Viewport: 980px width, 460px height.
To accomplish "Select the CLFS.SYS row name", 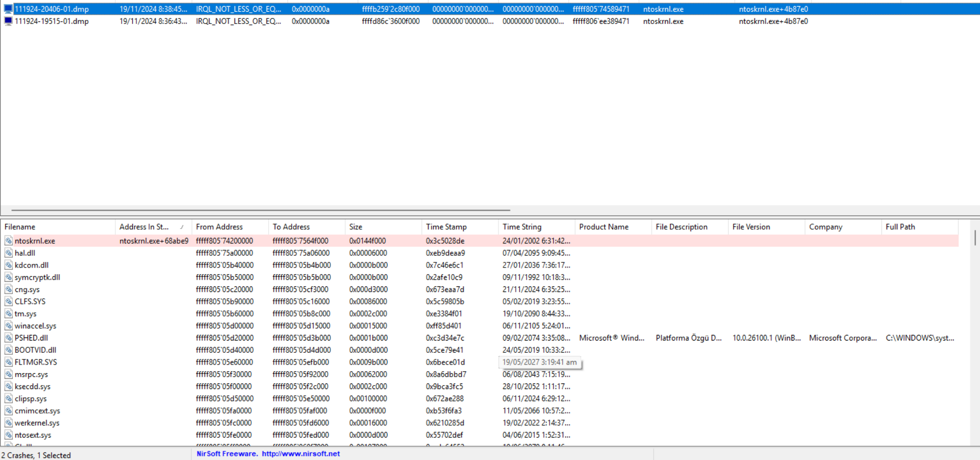I will click(30, 302).
